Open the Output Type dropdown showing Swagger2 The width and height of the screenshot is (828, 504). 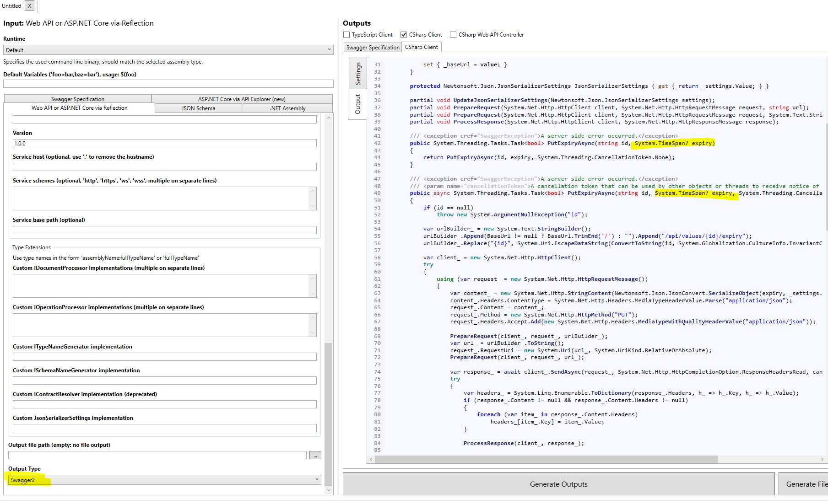pyautogui.click(x=164, y=480)
